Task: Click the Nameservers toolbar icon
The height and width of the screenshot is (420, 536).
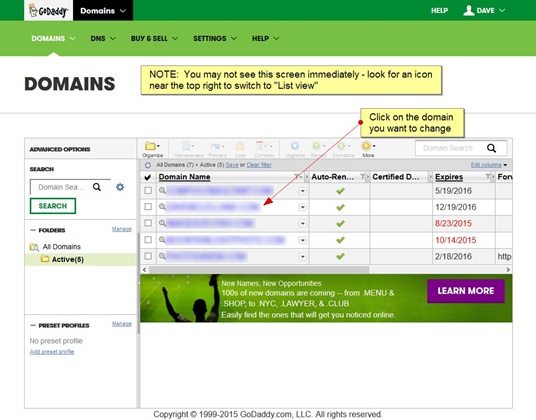Action: [x=188, y=149]
